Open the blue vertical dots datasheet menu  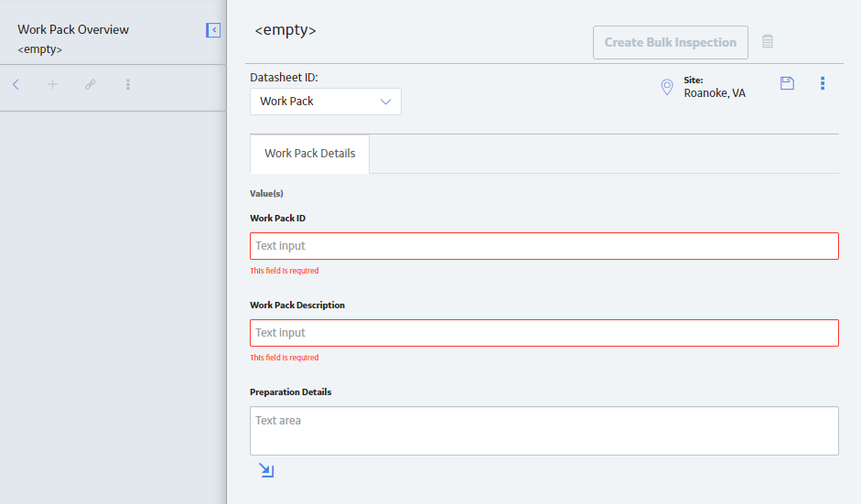click(823, 83)
